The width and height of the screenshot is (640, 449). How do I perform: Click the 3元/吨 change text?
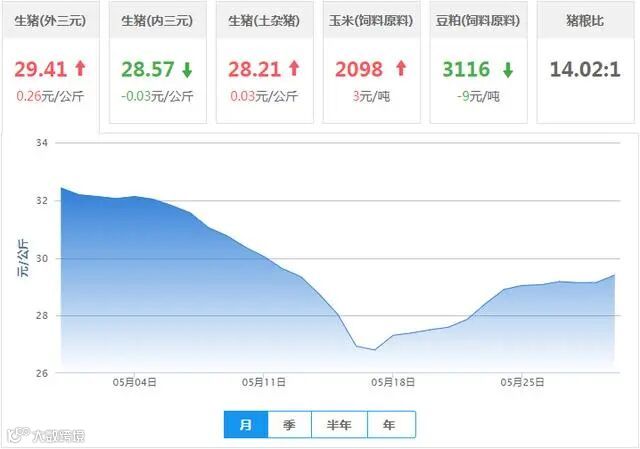tap(371, 96)
